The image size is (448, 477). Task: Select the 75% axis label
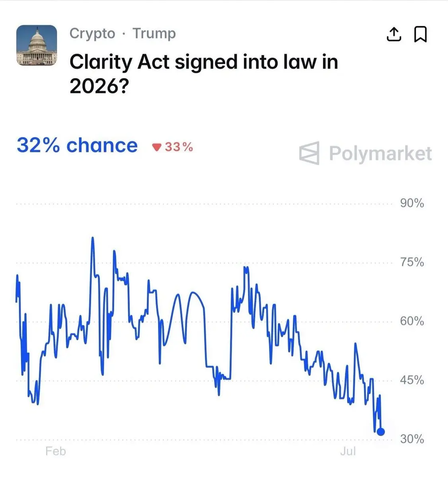click(412, 262)
